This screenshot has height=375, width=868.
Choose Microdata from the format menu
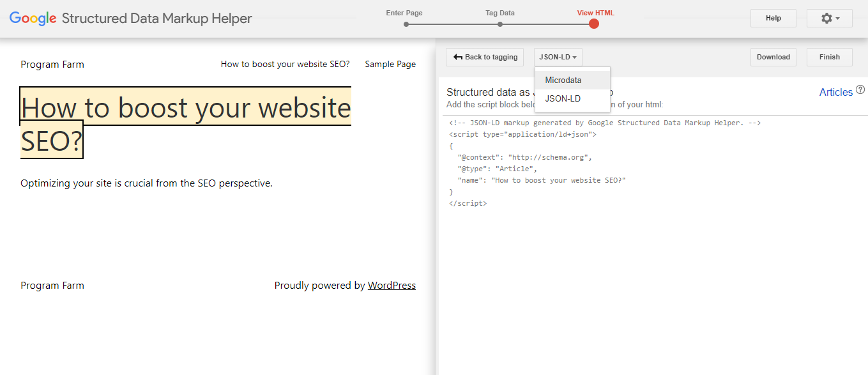(x=572, y=80)
